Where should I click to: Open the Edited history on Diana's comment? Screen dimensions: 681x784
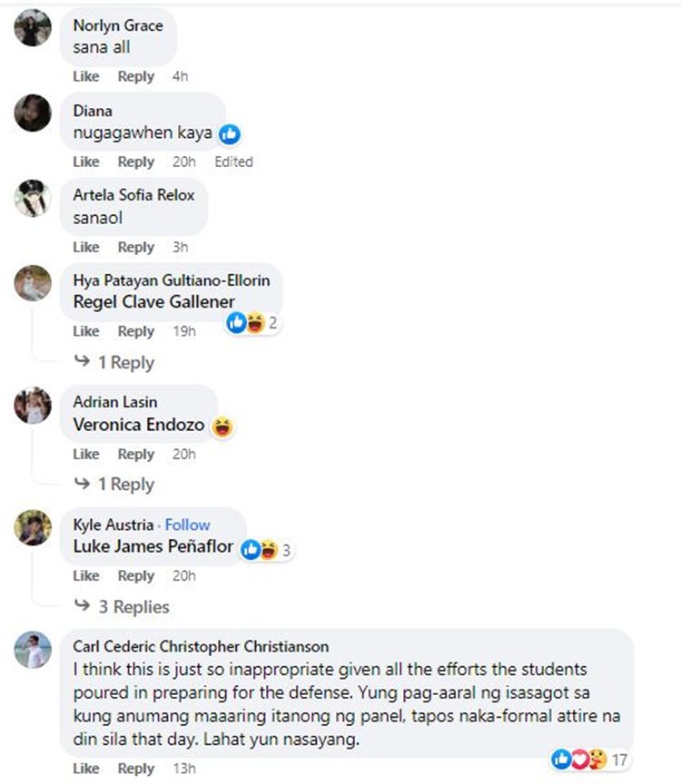tap(234, 162)
